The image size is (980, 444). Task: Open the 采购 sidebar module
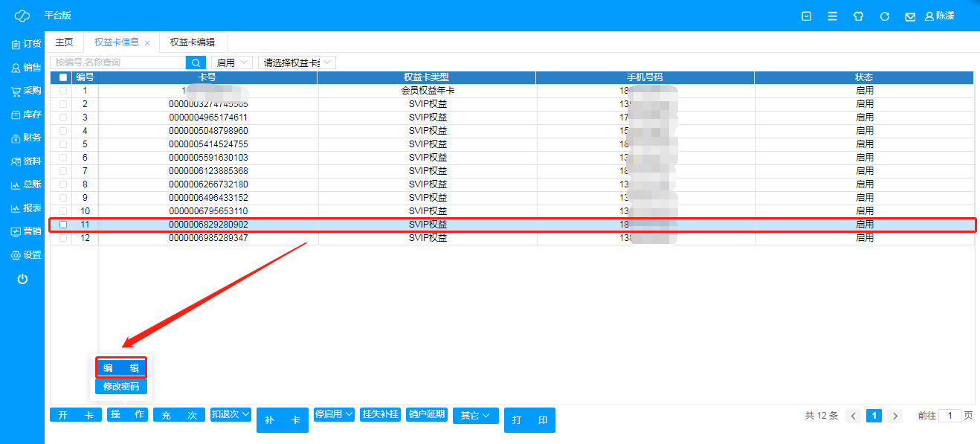point(26,91)
